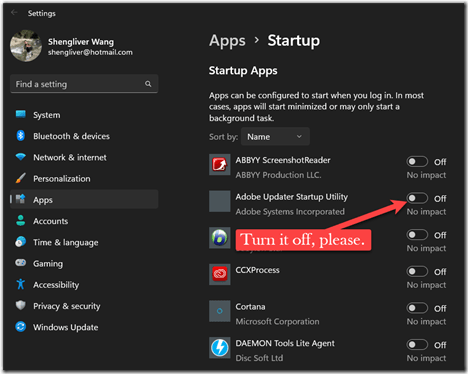This screenshot has height=374, width=468.
Task: Open the Sort by Name dropdown
Action: [275, 137]
